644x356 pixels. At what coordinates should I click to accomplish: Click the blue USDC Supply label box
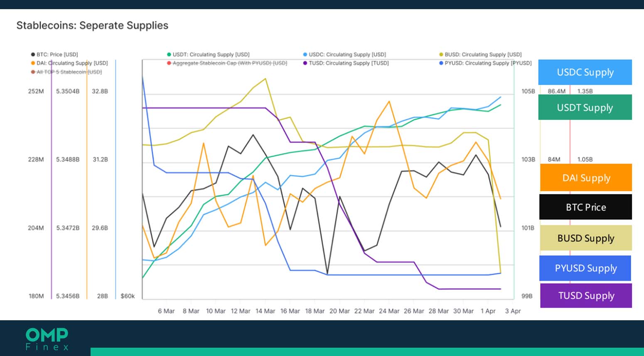[x=585, y=72]
